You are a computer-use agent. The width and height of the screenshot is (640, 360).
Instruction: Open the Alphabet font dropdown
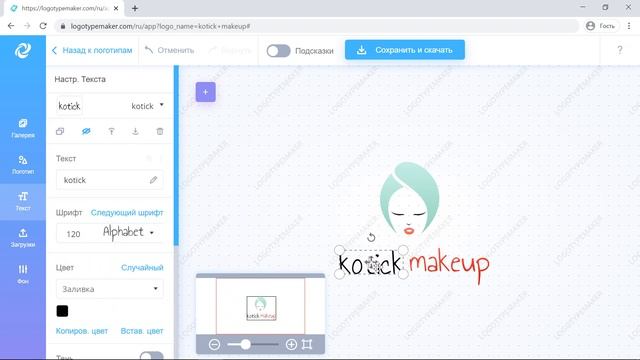click(x=129, y=233)
